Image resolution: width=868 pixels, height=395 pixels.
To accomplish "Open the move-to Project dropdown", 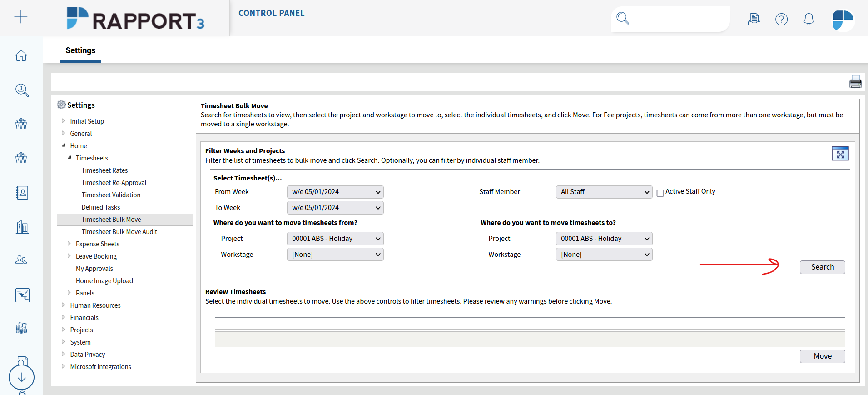I will 604,239.
